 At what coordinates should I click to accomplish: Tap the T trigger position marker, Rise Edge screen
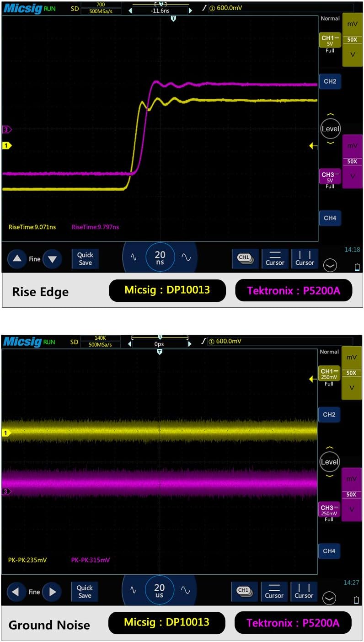pos(173,19)
